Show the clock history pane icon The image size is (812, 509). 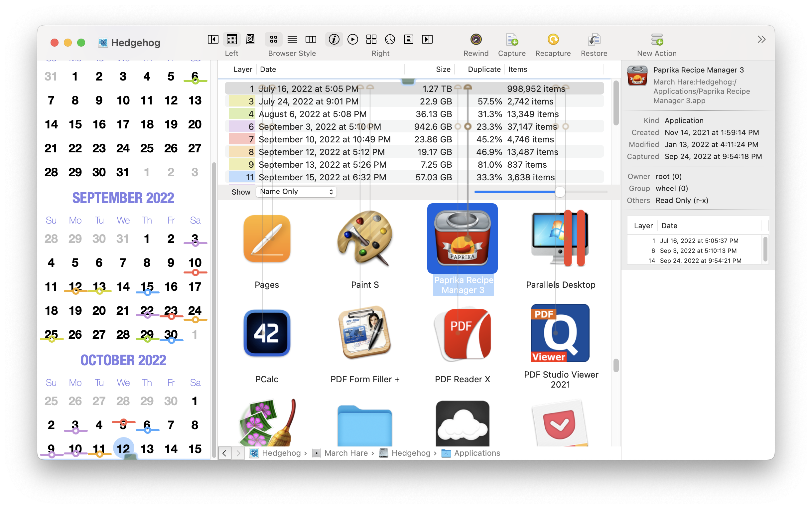point(390,39)
